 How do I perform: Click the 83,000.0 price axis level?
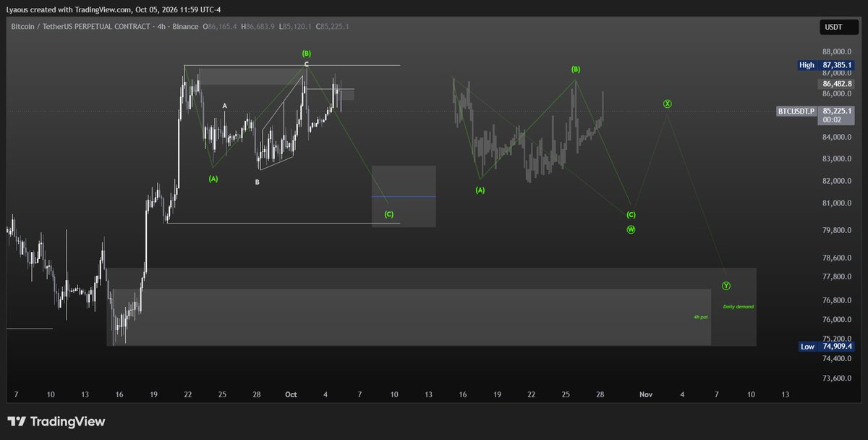(x=837, y=159)
